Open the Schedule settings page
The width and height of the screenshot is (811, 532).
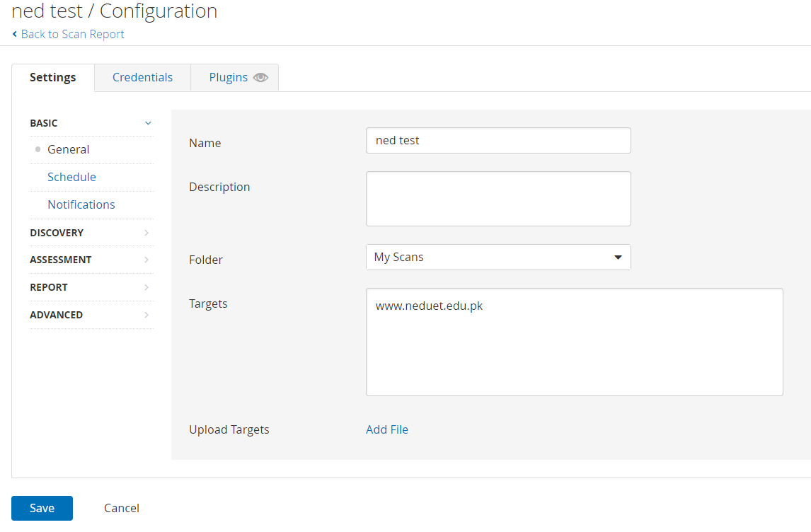coord(71,177)
